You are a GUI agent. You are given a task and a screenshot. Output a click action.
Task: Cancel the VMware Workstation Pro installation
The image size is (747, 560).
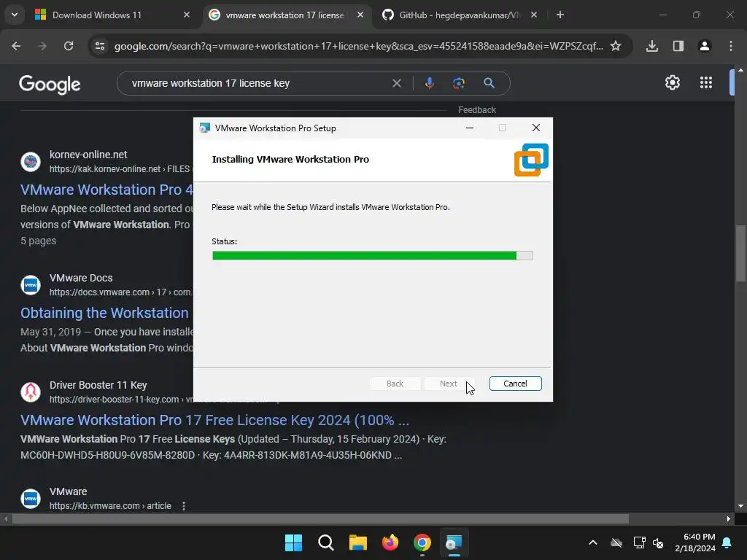[x=516, y=384]
